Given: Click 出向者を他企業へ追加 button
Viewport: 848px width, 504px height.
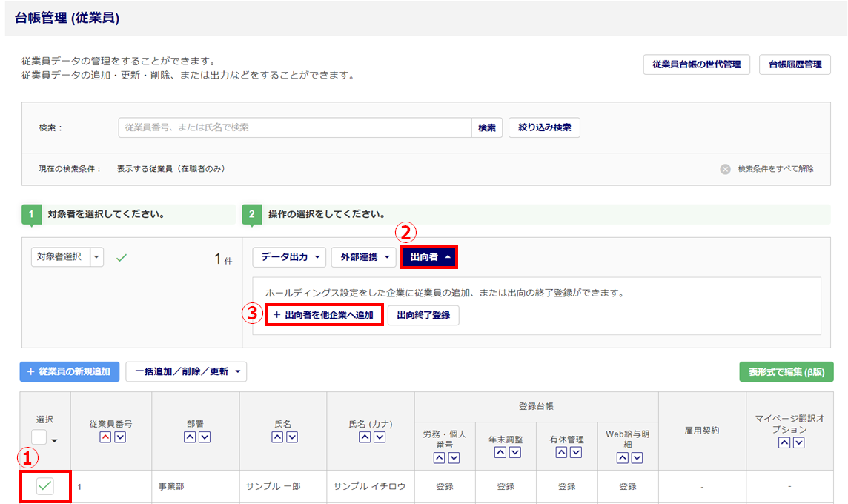Looking at the screenshot, I should 323,315.
